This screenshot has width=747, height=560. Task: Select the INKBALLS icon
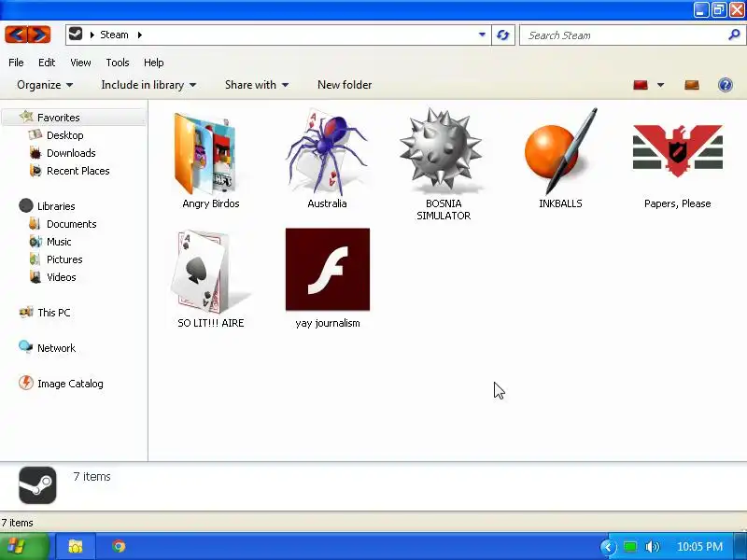tap(560, 150)
